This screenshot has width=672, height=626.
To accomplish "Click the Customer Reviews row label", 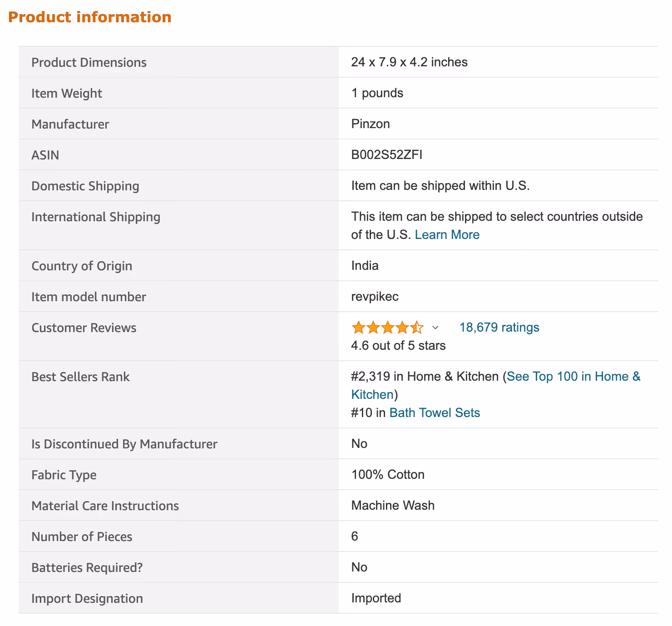I will (84, 328).
